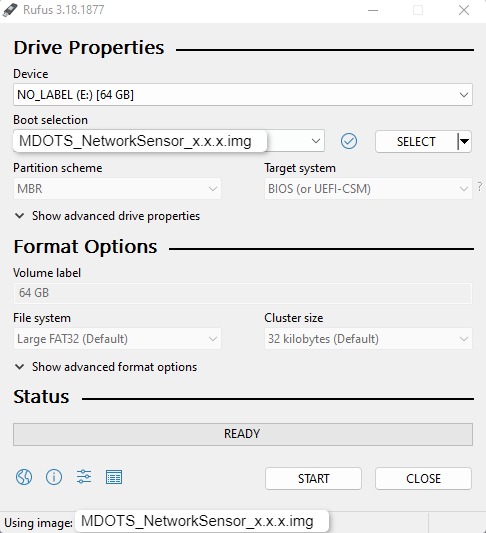Click the checksum checkmark icon
The width and height of the screenshot is (486, 533).
pos(349,141)
